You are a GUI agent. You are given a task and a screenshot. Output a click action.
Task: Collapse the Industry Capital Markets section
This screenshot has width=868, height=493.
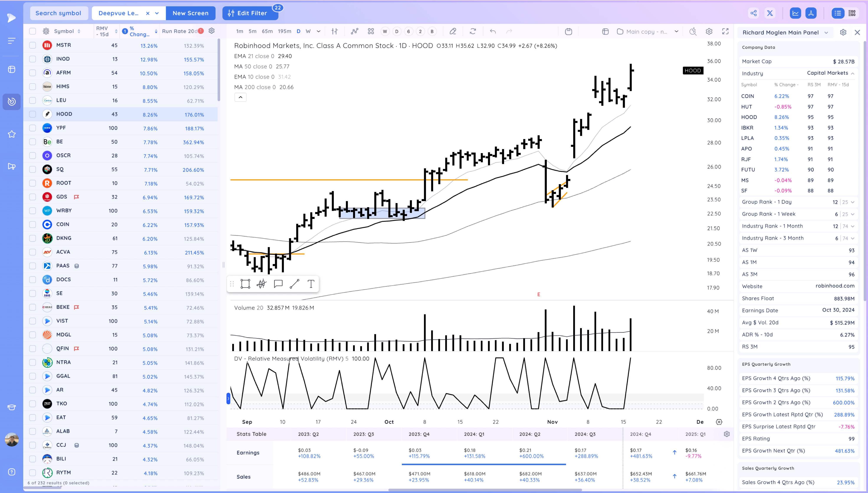(852, 73)
